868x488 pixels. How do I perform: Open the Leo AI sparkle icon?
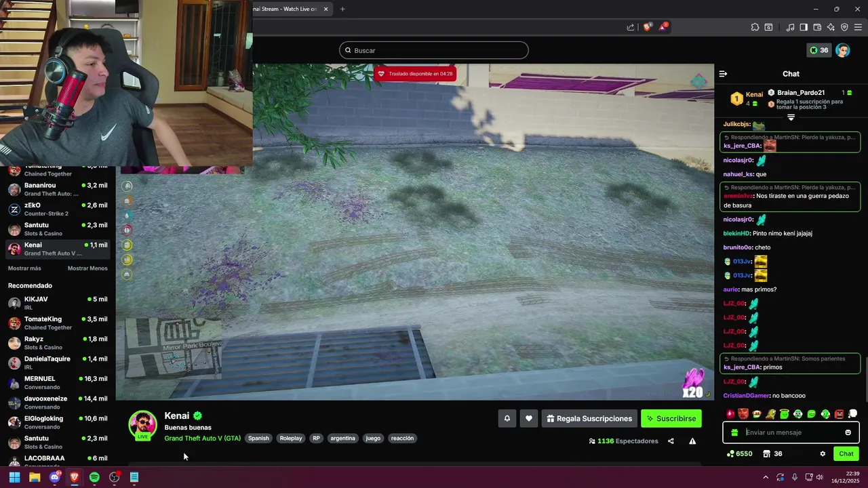point(831,27)
